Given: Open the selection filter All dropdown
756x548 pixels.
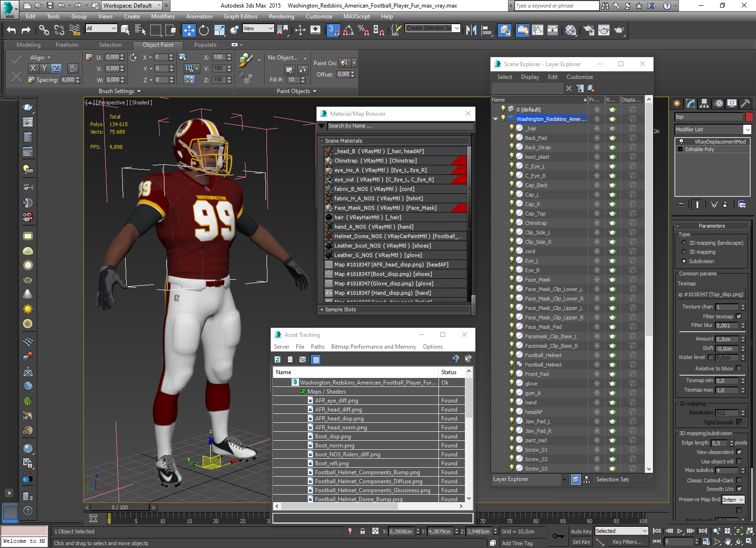Looking at the screenshot, I should click(101, 28).
